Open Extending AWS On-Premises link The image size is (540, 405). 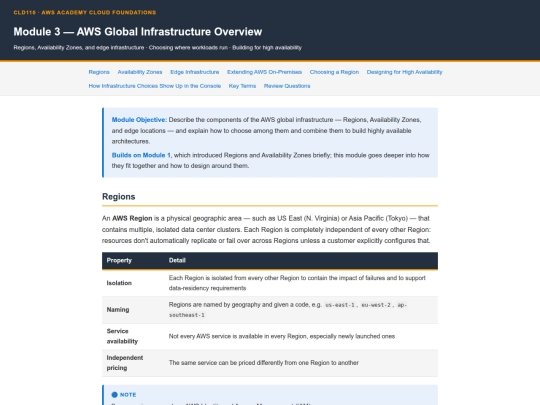(264, 72)
